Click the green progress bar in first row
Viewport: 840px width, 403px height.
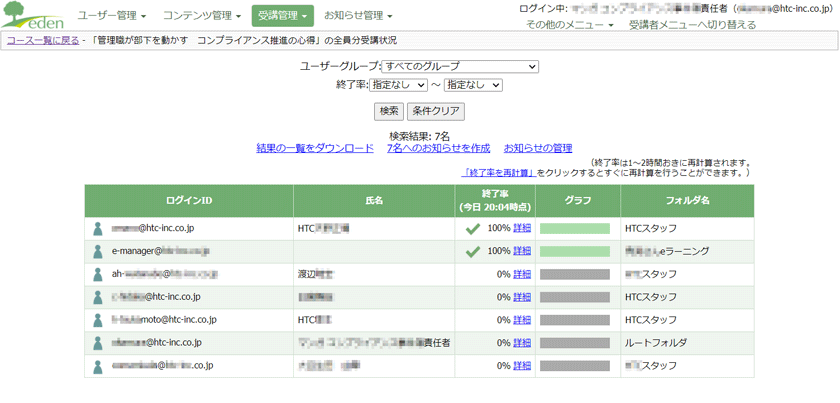(x=575, y=228)
